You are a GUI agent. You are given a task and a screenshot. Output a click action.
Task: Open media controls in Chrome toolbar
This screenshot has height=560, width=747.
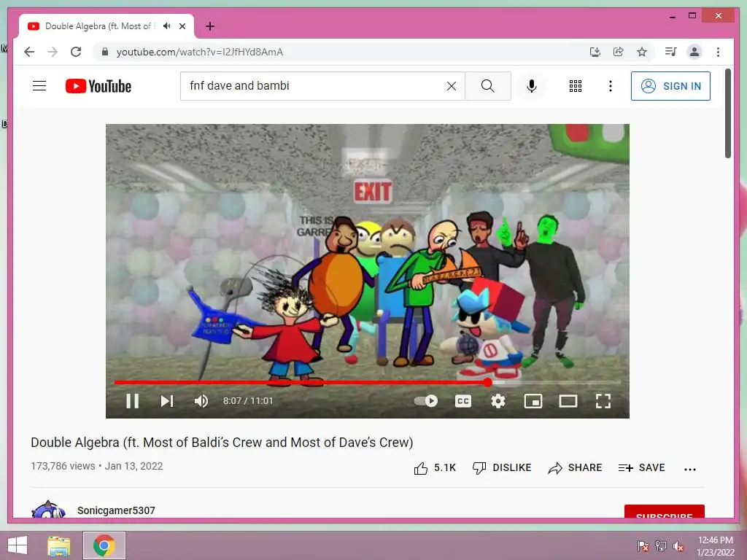(x=671, y=52)
